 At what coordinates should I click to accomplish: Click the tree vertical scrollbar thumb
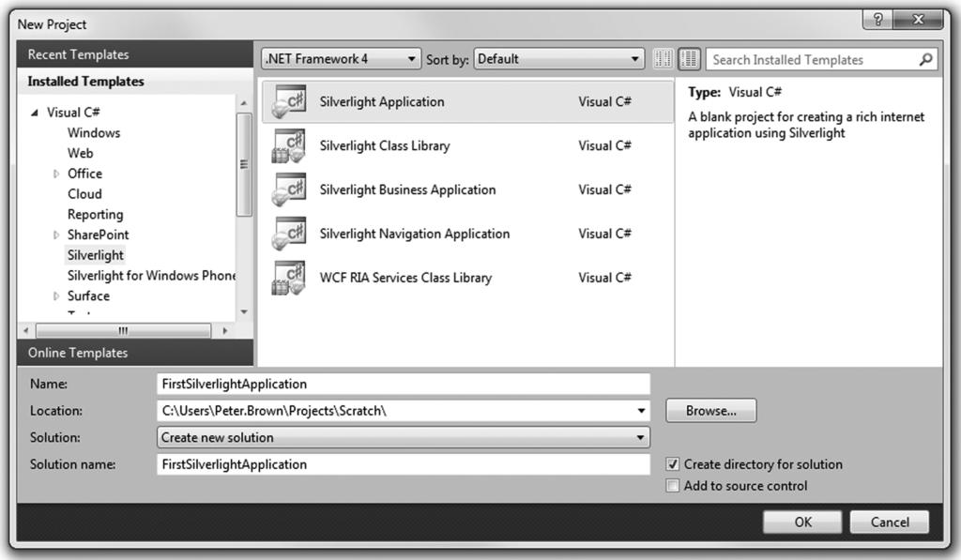coord(244,164)
